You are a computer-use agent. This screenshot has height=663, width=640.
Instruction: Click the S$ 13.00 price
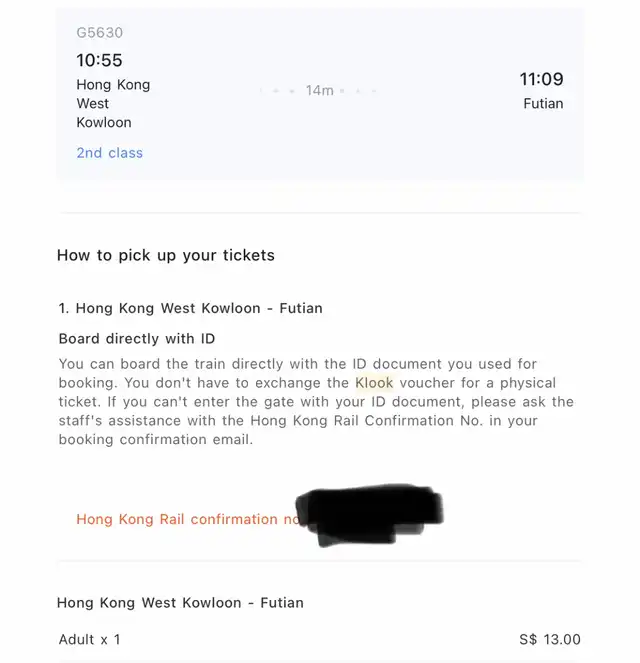click(550, 639)
